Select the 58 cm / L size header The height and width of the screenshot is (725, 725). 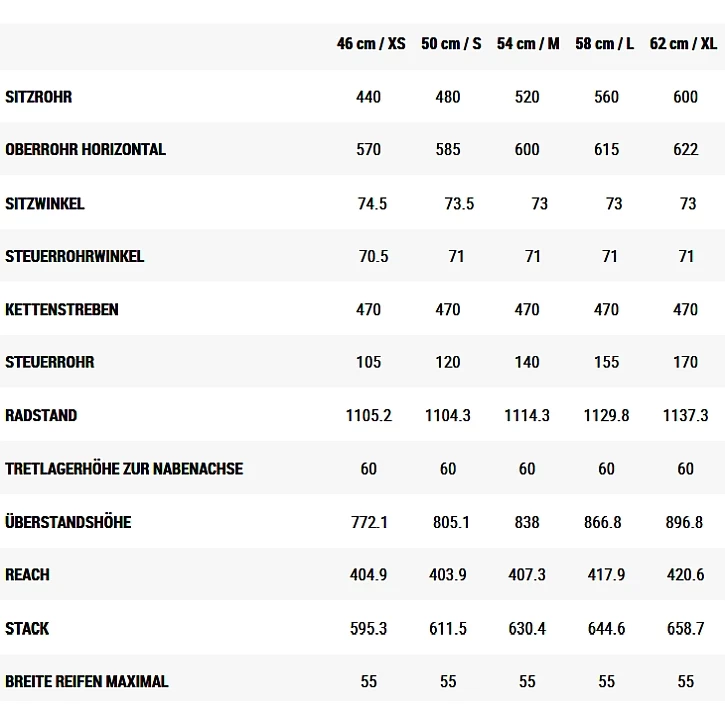605,44
